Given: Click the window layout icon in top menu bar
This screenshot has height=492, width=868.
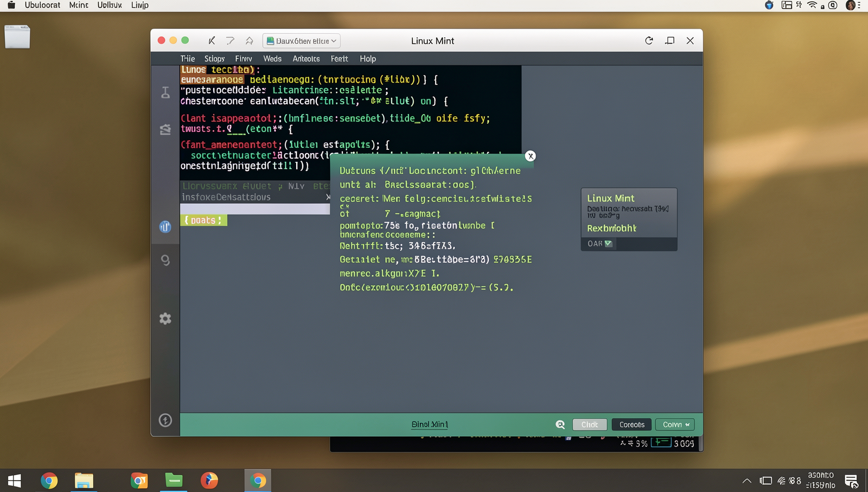Looking at the screenshot, I should point(787,5).
